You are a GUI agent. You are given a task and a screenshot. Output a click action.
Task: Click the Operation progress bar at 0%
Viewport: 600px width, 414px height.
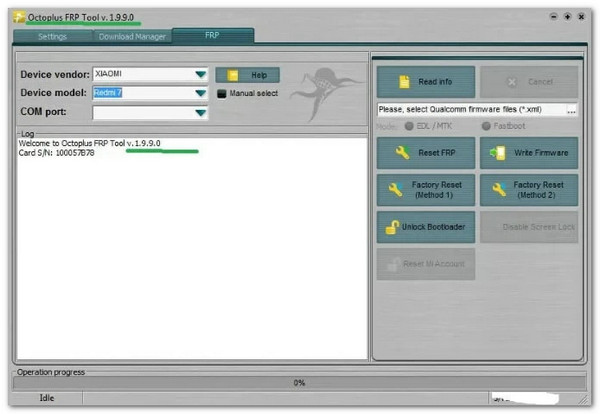(299, 383)
